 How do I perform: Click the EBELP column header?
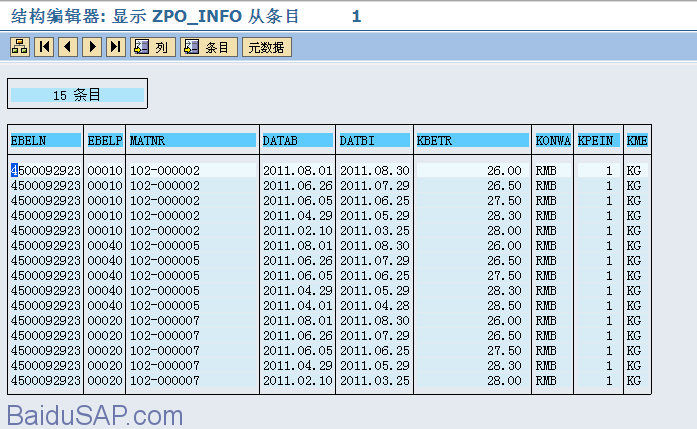click(x=105, y=141)
